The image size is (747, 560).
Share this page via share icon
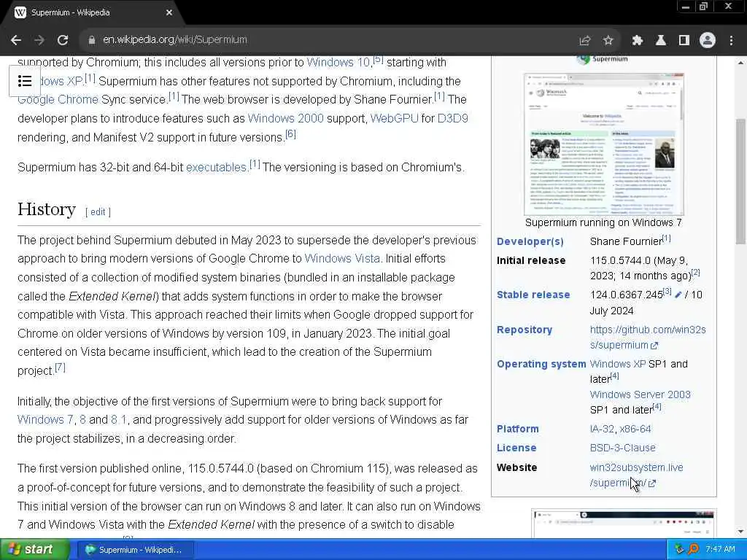pyautogui.click(x=584, y=41)
